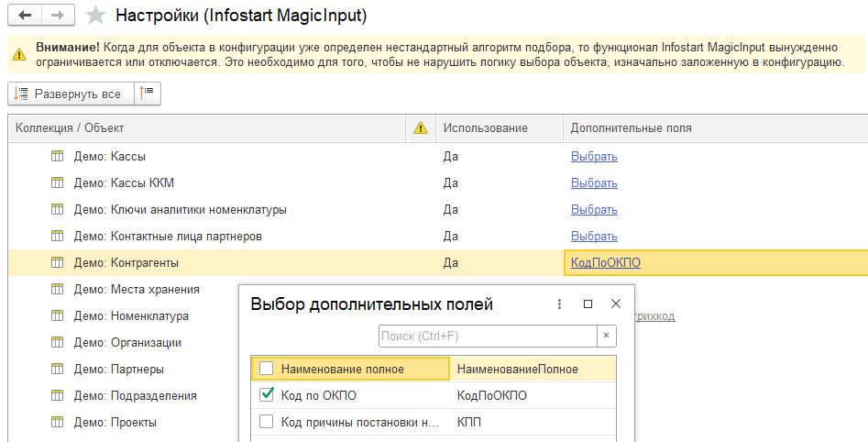The image size is (868, 442).
Task: Sort by the Коллекция / Объект column header
Action: (x=70, y=128)
